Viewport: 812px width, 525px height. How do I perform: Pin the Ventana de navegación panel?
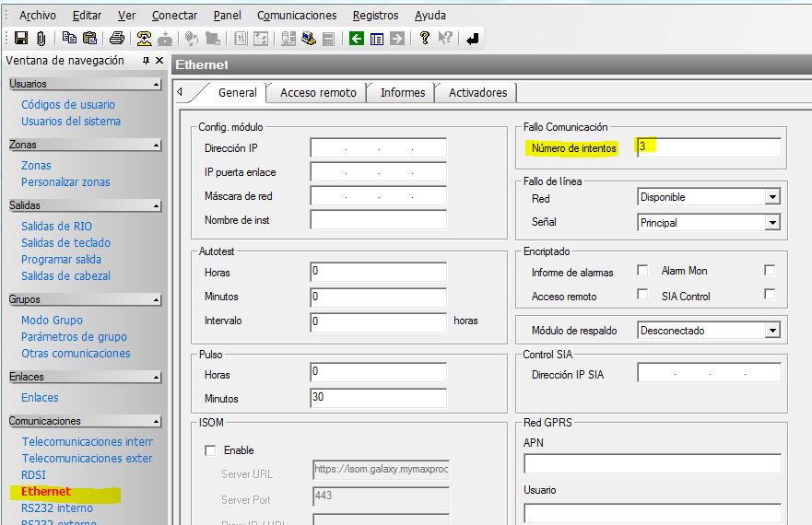(x=146, y=61)
